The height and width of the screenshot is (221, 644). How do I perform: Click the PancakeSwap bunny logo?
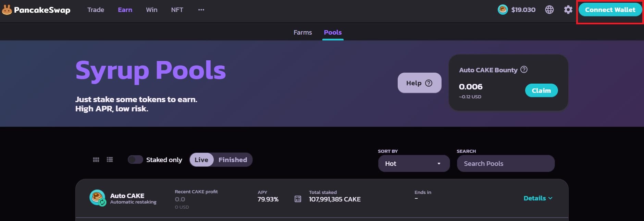7,10
